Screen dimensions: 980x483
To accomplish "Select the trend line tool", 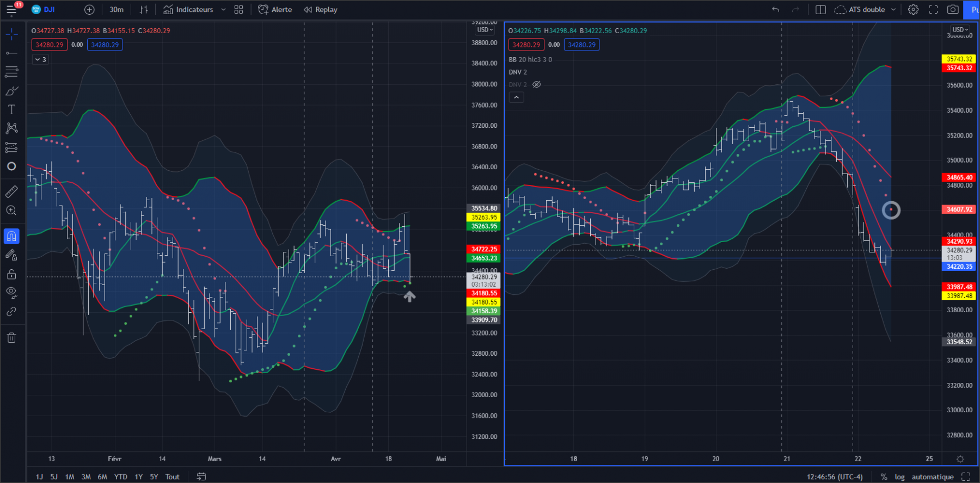I will [11, 53].
